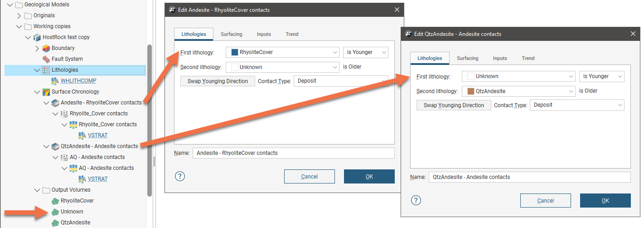Screen dimensions: 644x228
Task: Open the VSTRAT link under Rhyolite_Cover contacts
Action: 97,135
